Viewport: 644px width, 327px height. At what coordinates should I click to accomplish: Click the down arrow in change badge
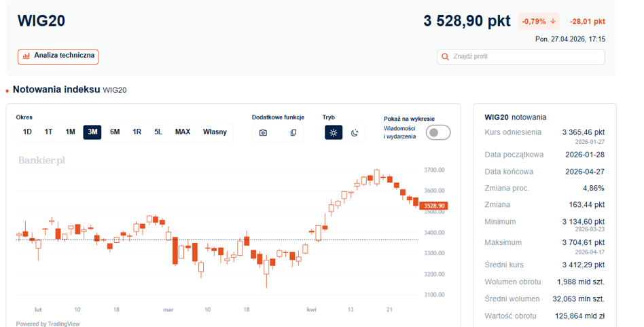[553, 21]
